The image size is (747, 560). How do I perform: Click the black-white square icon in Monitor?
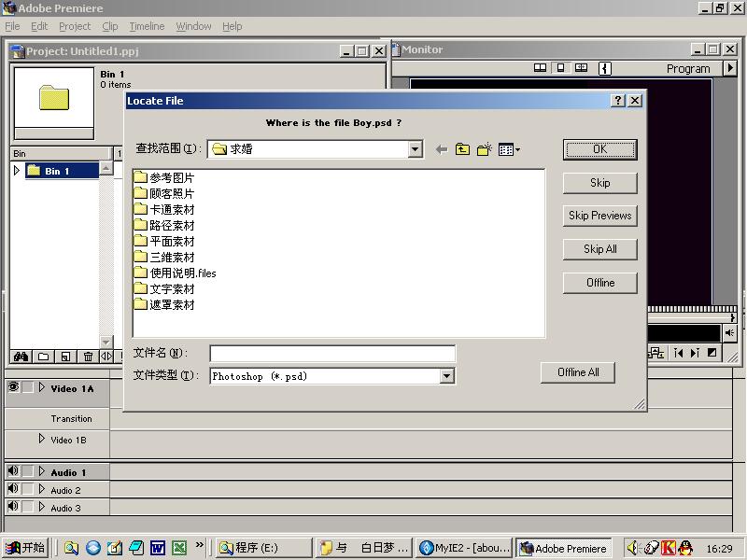[x=712, y=353]
